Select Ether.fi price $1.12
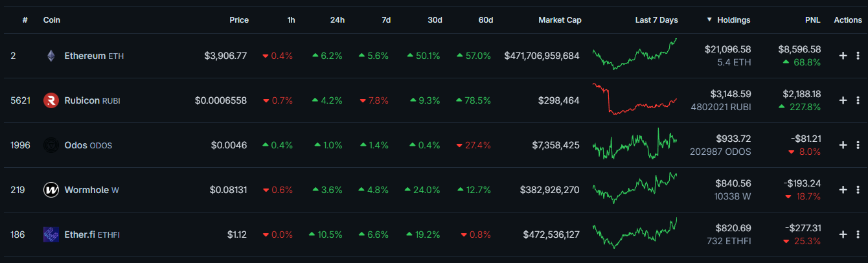This screenshot has height=263, width=868. tap(237, 234)
